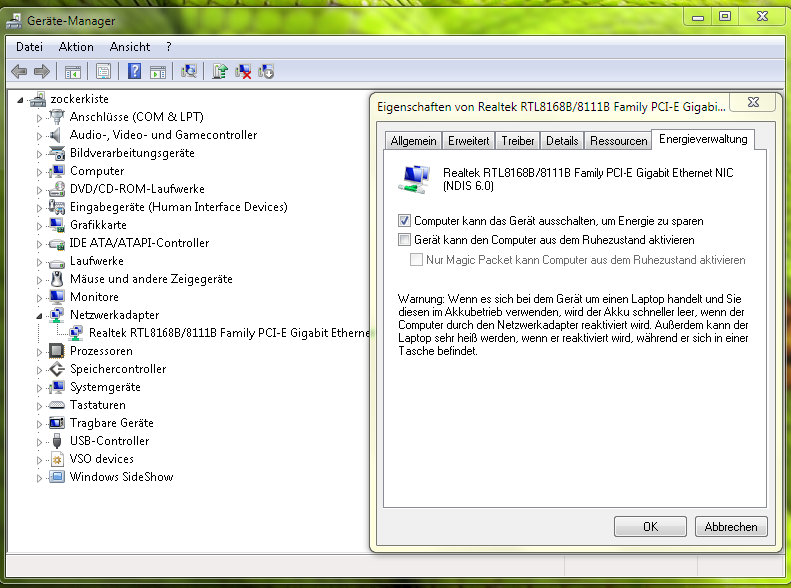
Task: Open the Datei menu
Action: tap(29, 47)
